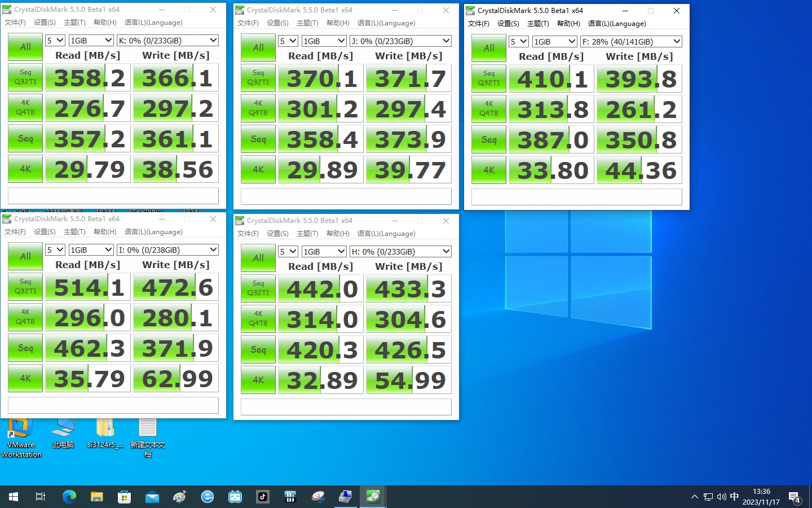This screenshot has width=812, height=508.
Task: Open 帮助(H) menu in F: drive window
Action: coord(568,24)
